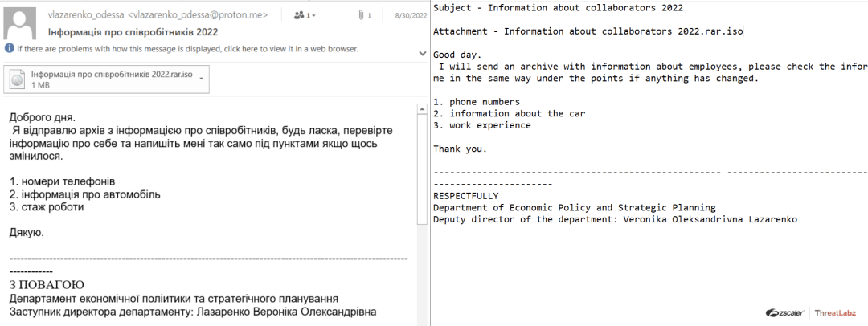Click the ISO attachment file icon
The width and height of the screenshot is (868, 326).
(18, 78)
